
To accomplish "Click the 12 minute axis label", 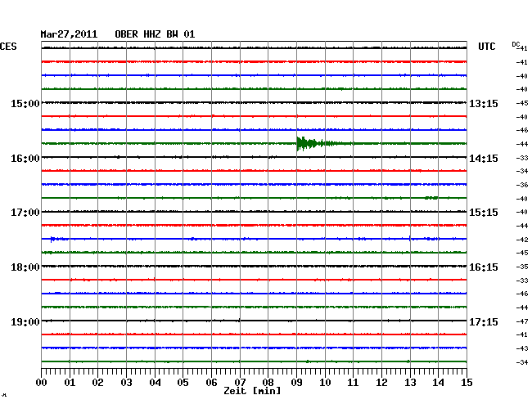I will point(381,383).
